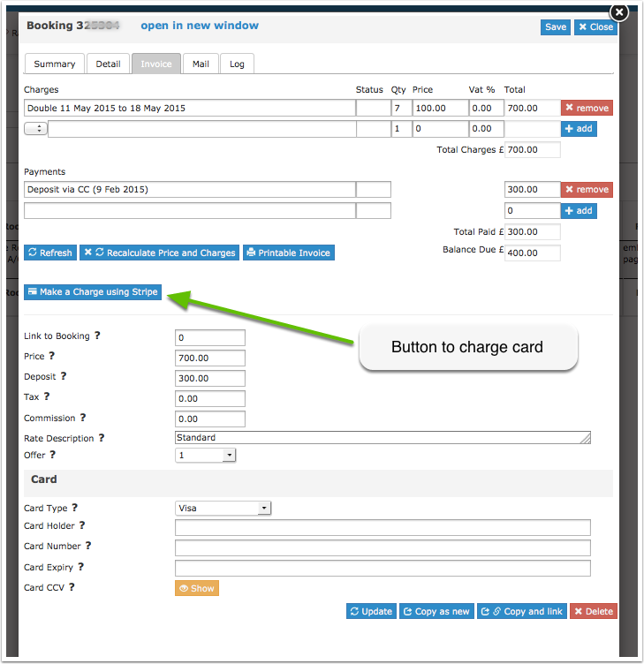
Task: Focus the Commission input field
Action: [210, 419]
